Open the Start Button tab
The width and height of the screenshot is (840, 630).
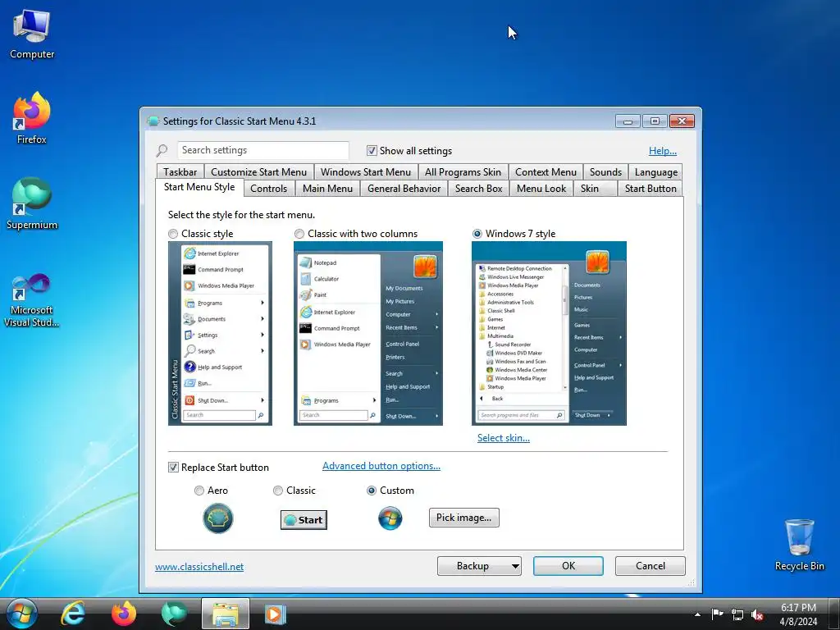coord(651,189)
